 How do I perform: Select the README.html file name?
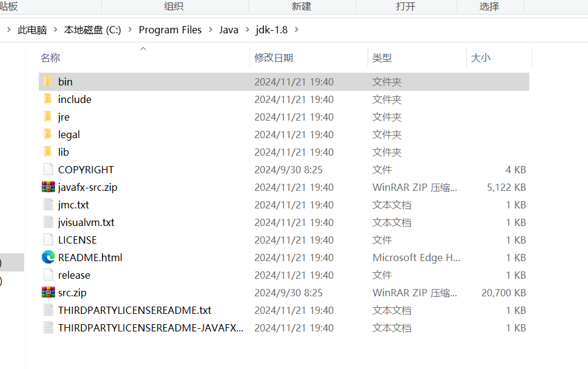click(x=90, y=258)
